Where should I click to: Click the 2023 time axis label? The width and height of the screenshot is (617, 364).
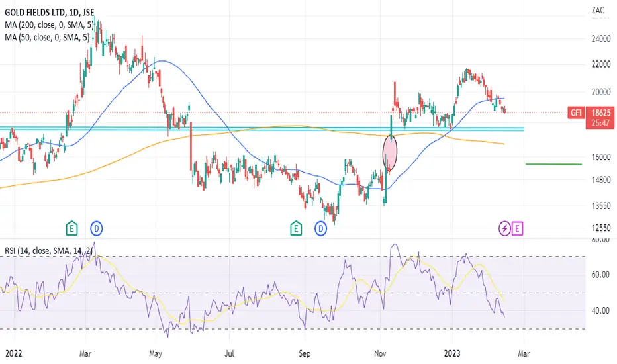point(452,353)
